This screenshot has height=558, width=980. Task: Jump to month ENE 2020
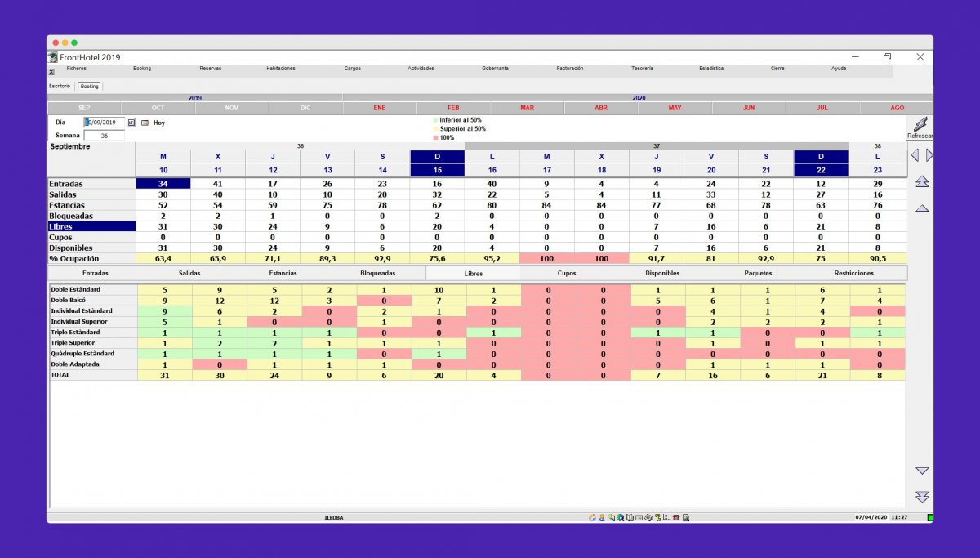[x=380, y=108]
